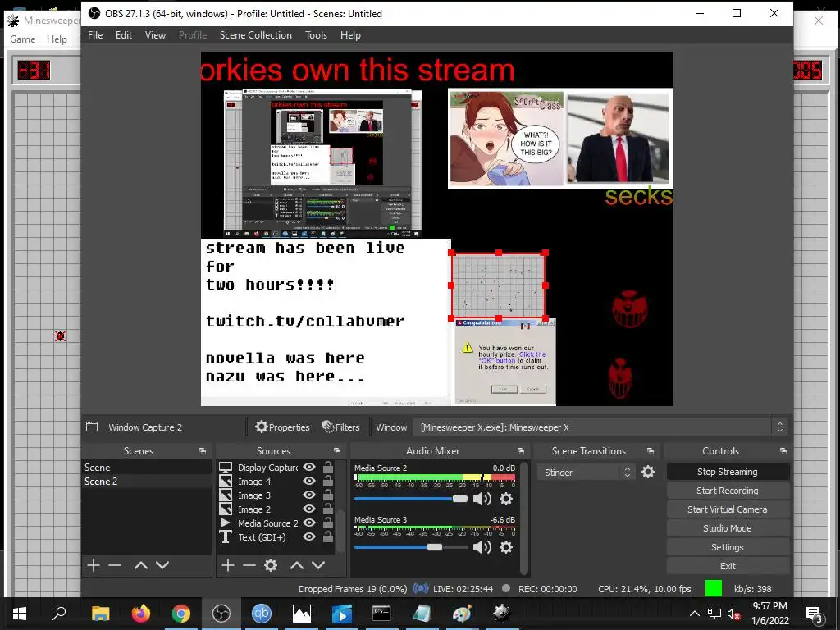
Task: Open Filters for Window Capture 2
Action: (340, 427)
